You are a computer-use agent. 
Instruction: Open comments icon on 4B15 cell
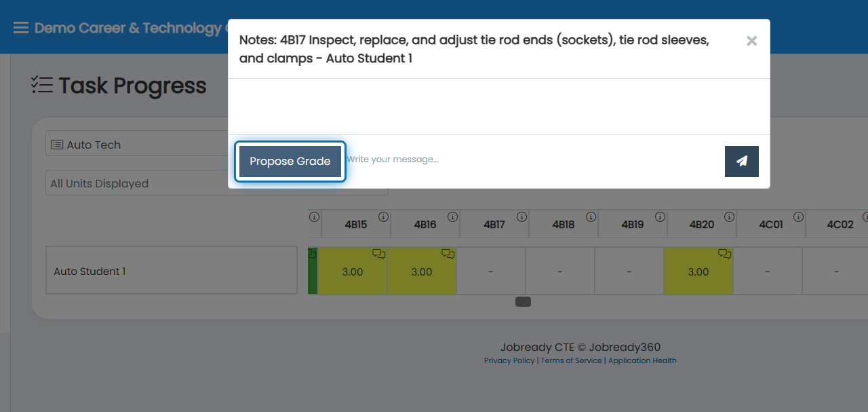coord(379,254)
